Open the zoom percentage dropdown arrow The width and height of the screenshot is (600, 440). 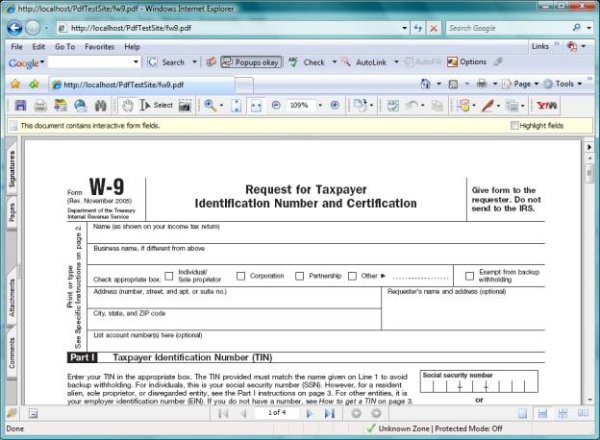320,105
